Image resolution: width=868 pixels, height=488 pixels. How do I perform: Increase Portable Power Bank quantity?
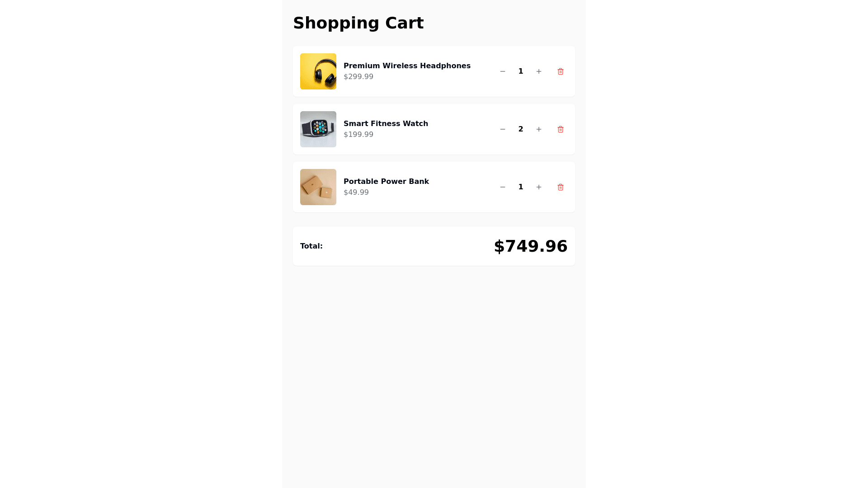tap(539, 187)
